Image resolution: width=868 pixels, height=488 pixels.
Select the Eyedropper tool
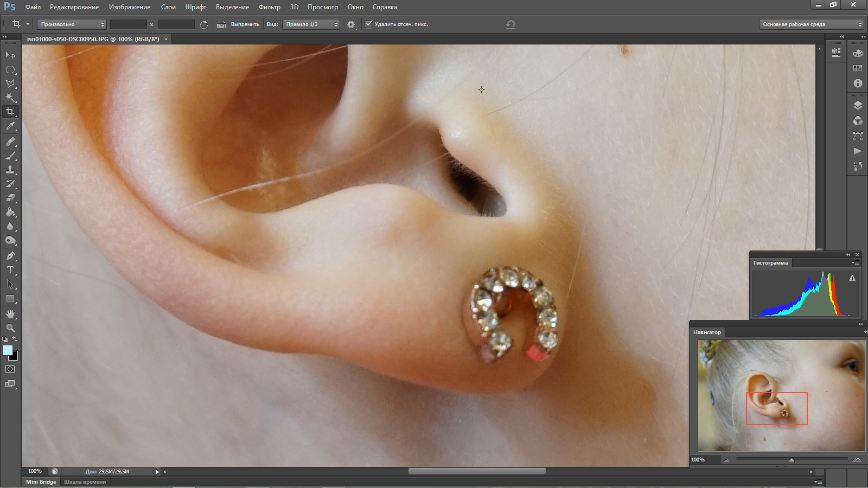point(10,126)
